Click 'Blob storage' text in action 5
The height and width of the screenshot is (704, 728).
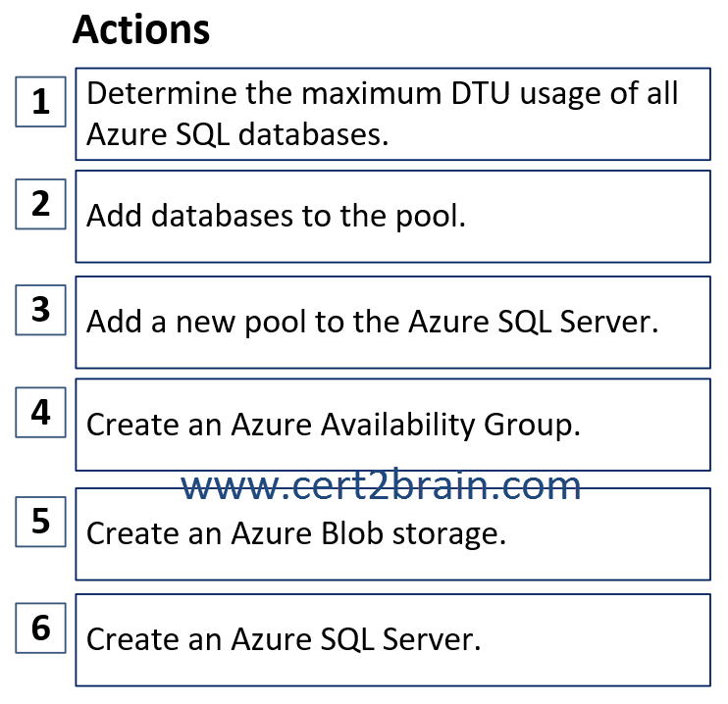point(414,533)
